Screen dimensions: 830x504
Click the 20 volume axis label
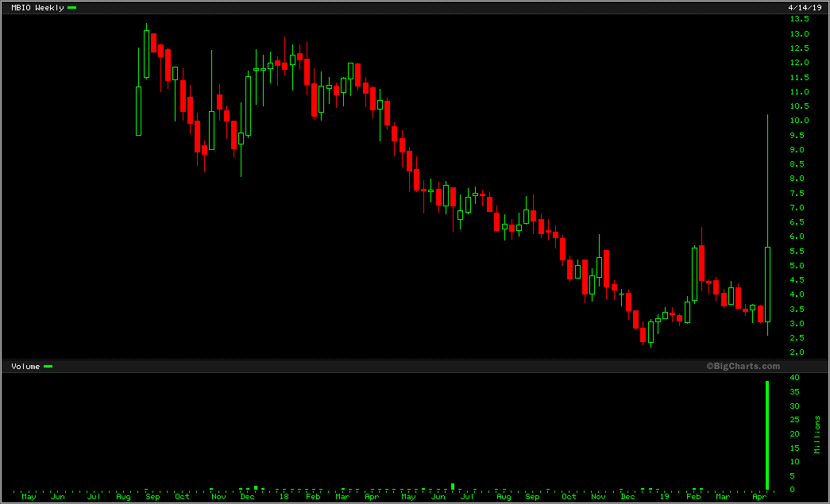click(794, 433)
